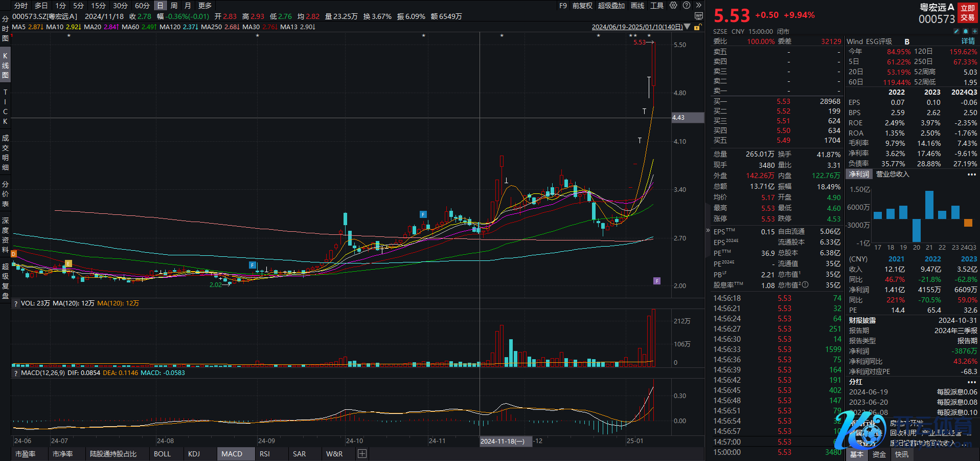Viewport: 980px width, 461px height.
Task: Open the 详情 link for ESG rating
Action: coord(968,41)
